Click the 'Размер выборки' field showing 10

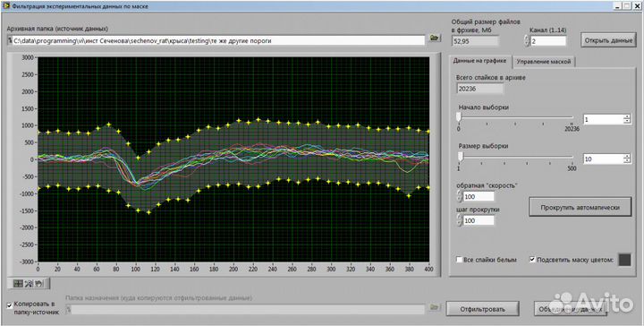(603, 159)
